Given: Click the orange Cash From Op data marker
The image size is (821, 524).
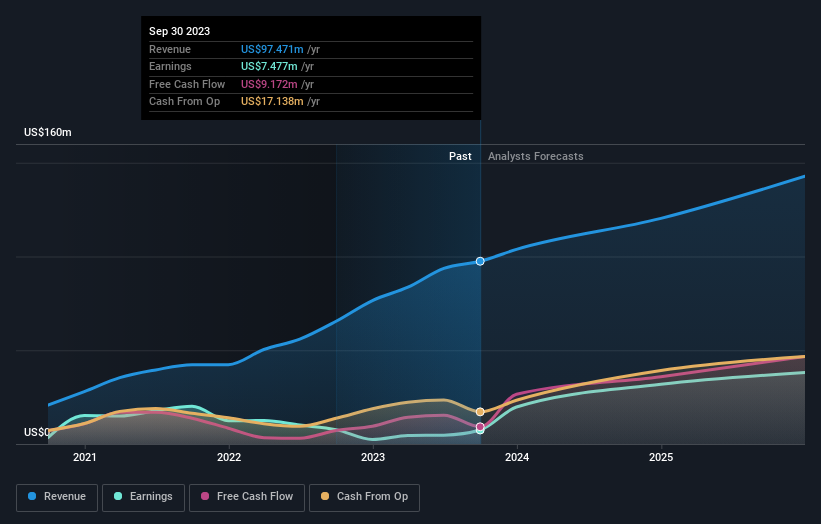Looking at the screenshot, I should (x=480, y=412).
